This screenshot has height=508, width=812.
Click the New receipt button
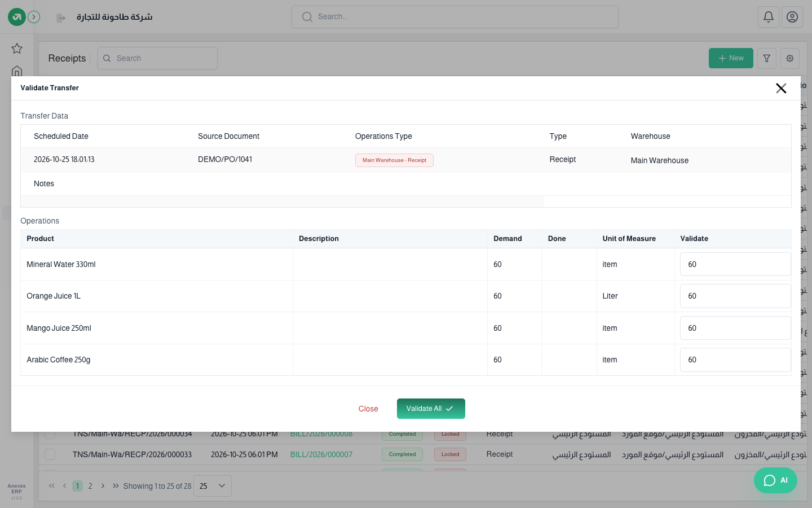[x=731, y=58]
